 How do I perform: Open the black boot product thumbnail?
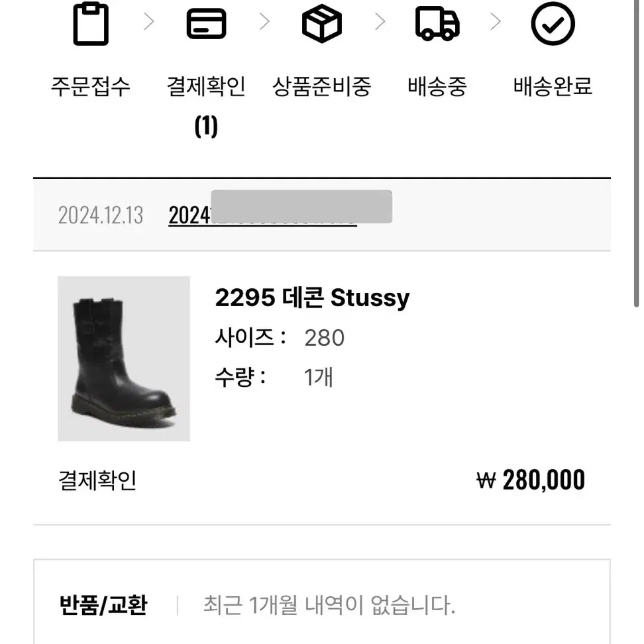[x=124, y=358]
